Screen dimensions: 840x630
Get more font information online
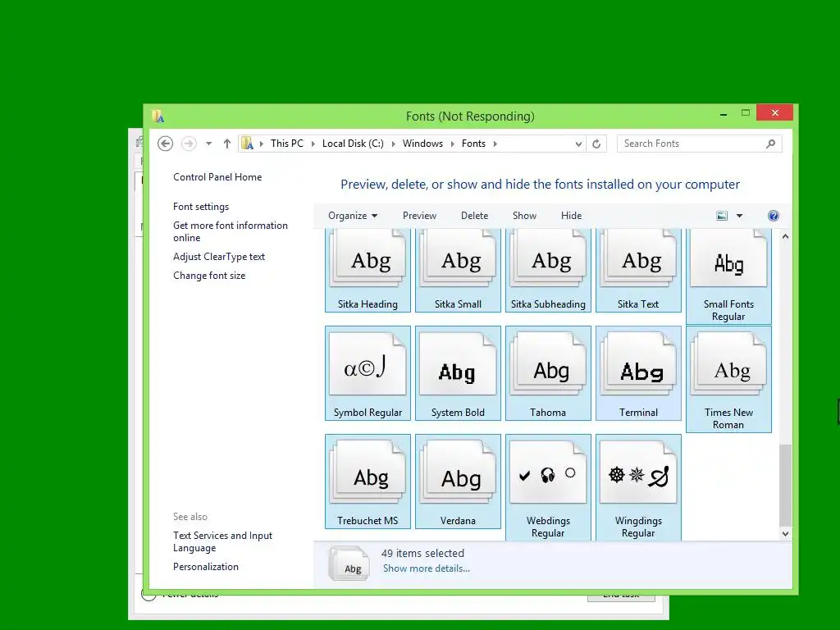click(231, 231)
